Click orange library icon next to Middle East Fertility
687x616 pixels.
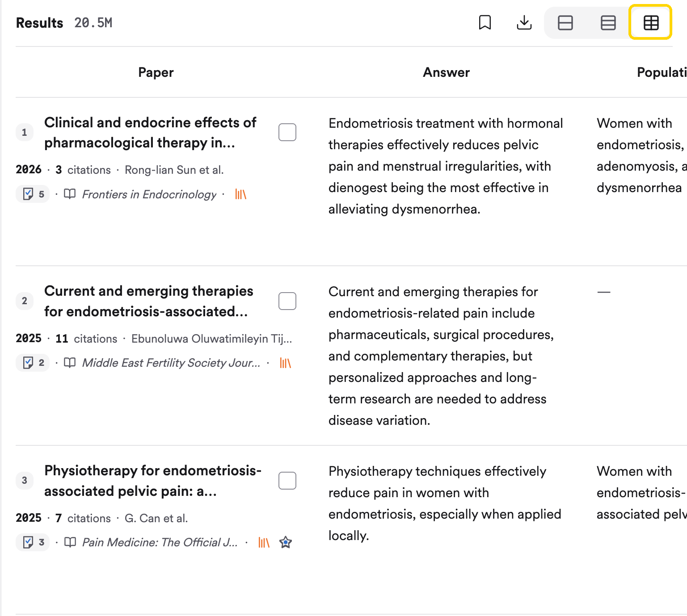286,363
